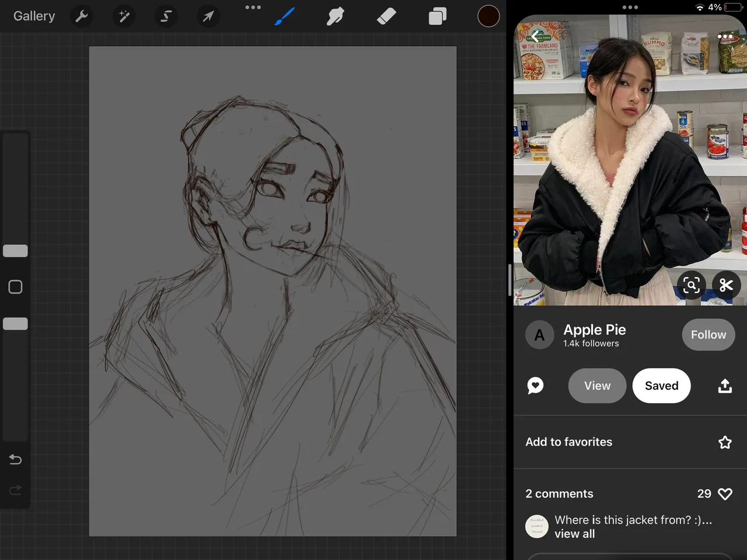Image resolution: width=747 pixels, height=560 pixels.
Task: Open the 2 comments section
Action: click(559, 494)
